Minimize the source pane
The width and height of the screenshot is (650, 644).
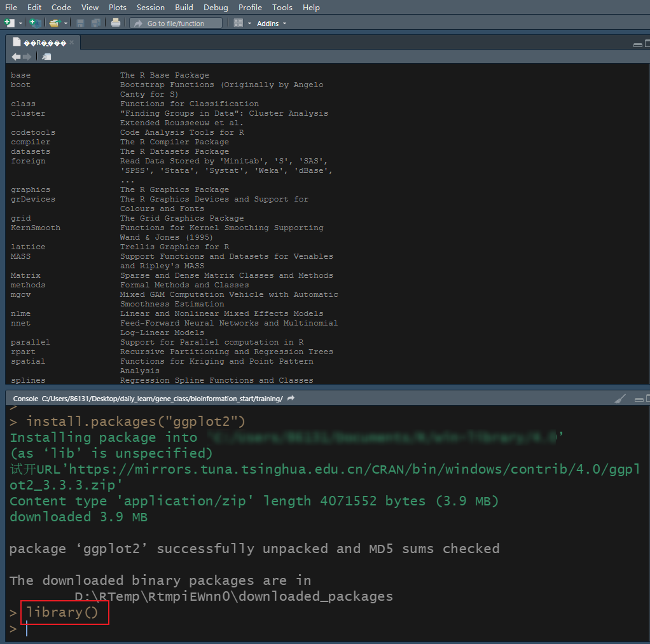pyautogui.click(x=637, y=45)
